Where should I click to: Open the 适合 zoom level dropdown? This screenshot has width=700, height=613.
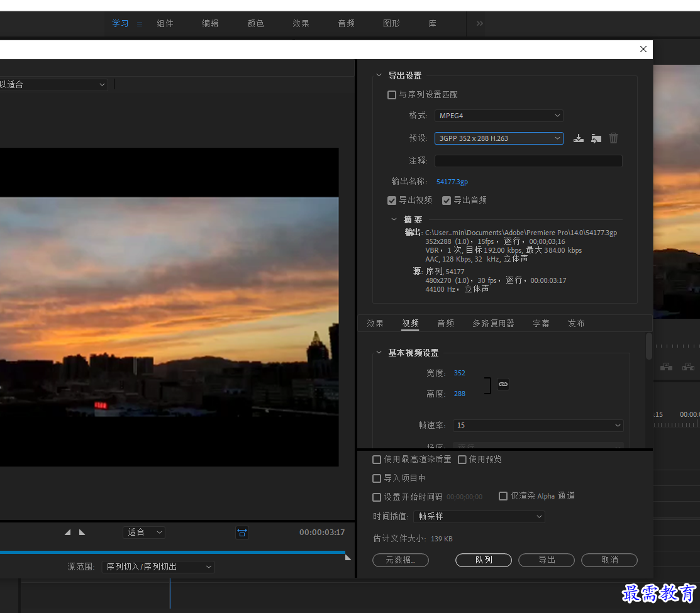144,533
